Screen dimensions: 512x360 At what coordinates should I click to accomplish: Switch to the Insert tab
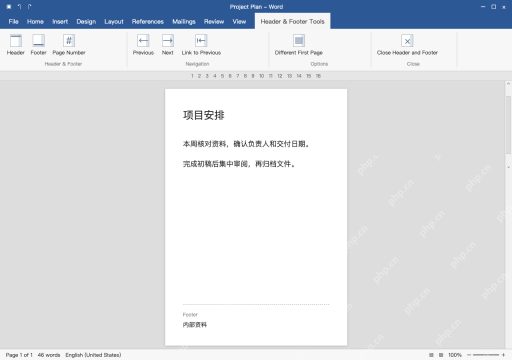click(x=60, y=21)
